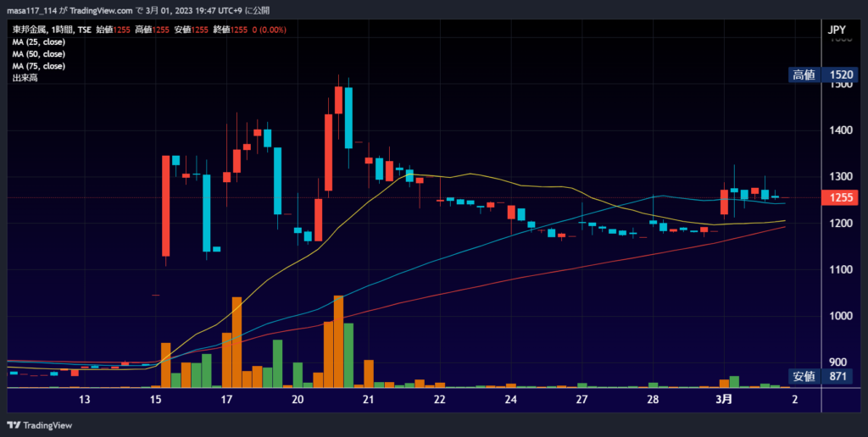The image size is (868, 437).
Task: Click the 1100 tick on price axis
Action: 840,269
